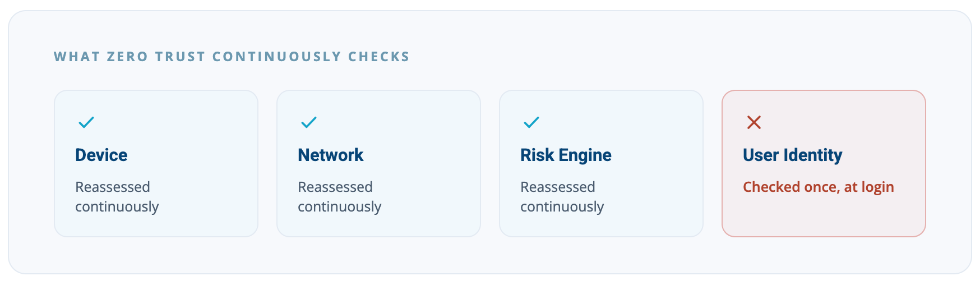Select the Device card
This screenshot has height=285, width=980.
click(156, 163)
